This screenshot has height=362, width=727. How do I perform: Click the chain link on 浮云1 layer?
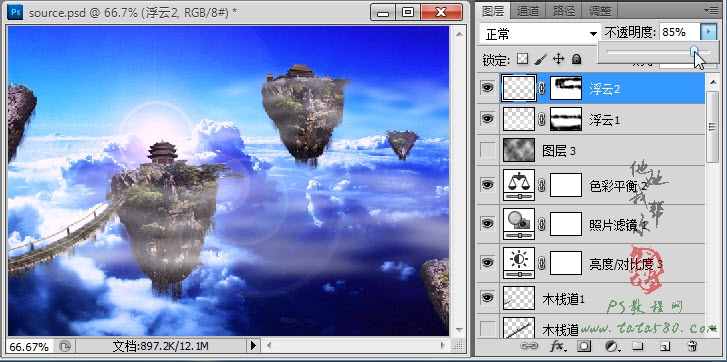pyautogui.click(x=542, y=120)
